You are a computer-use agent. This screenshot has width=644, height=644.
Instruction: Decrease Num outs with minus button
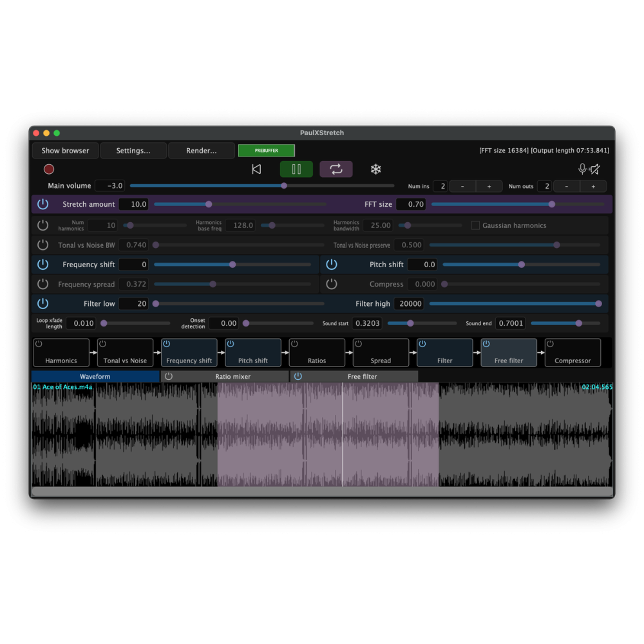[567, 186]
